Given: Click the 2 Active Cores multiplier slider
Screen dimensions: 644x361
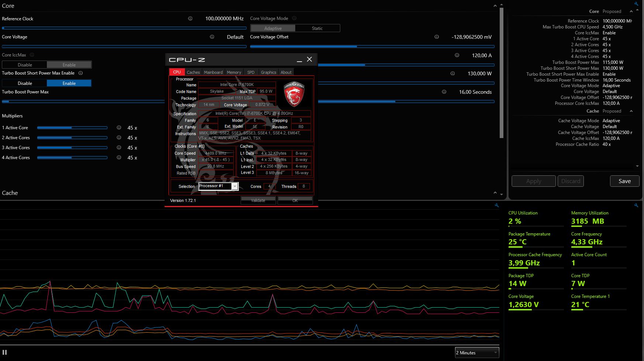Looking at the screenshot, I should 72,138.
